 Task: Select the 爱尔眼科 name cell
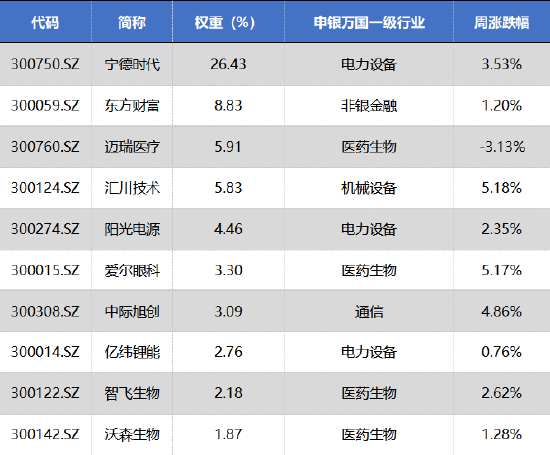[x=132, y=270]
